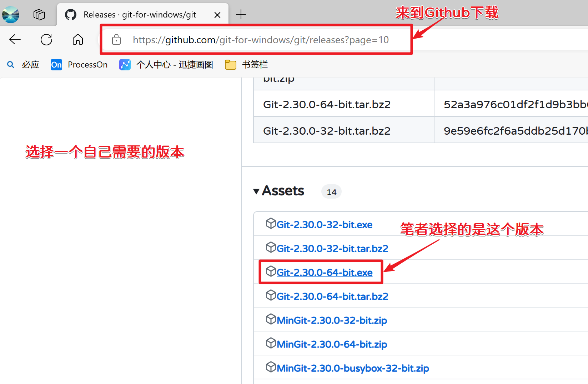Close the Releases git-for-windows tab
This screenshot has height=384, width=588.
[217, 15]
